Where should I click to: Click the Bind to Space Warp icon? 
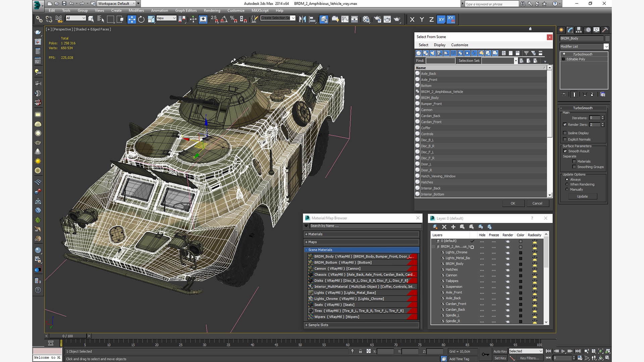59,19
